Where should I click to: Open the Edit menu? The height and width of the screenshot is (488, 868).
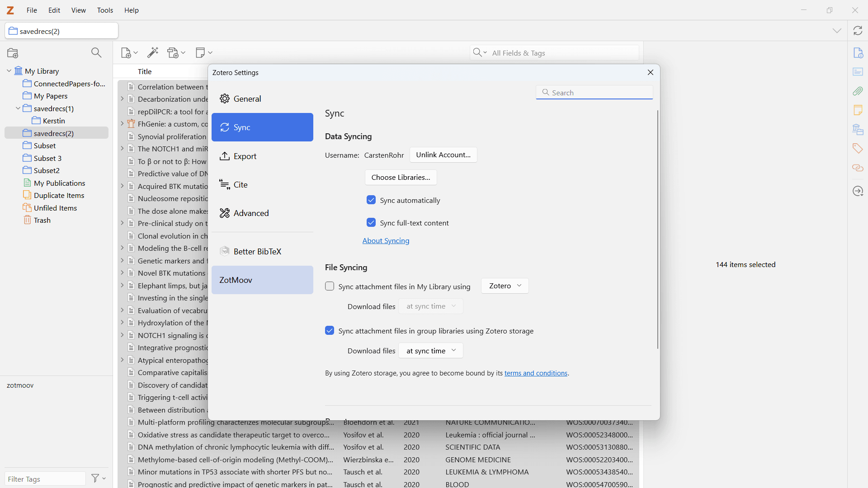pos(54,10)
